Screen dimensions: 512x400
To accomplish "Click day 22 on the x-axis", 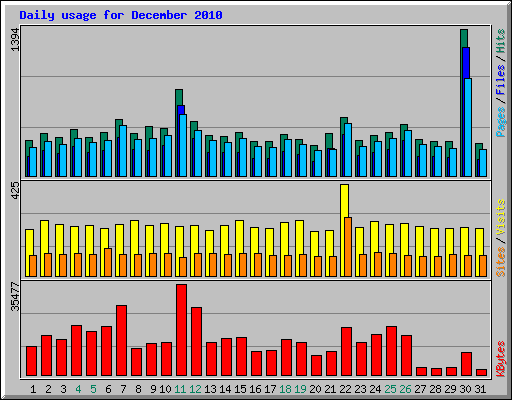I will pyautogui.click(x=345, y=389).
